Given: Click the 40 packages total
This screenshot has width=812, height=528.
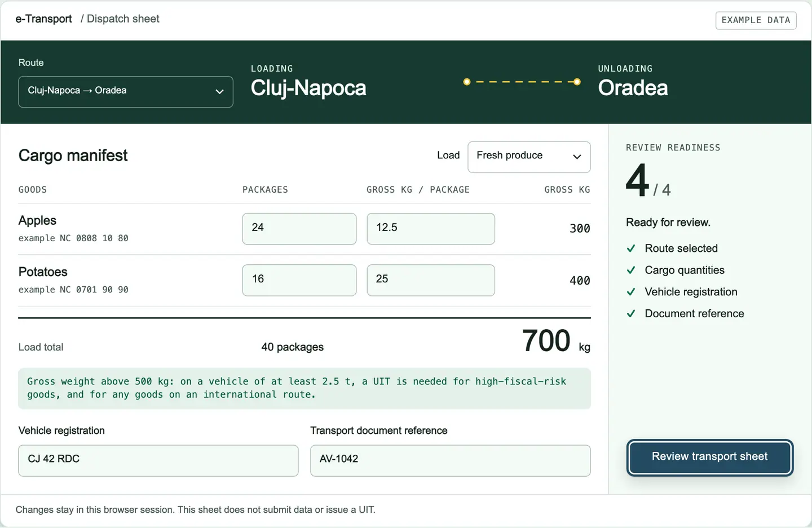Looking at the screenshot, I should click(293, 347).
